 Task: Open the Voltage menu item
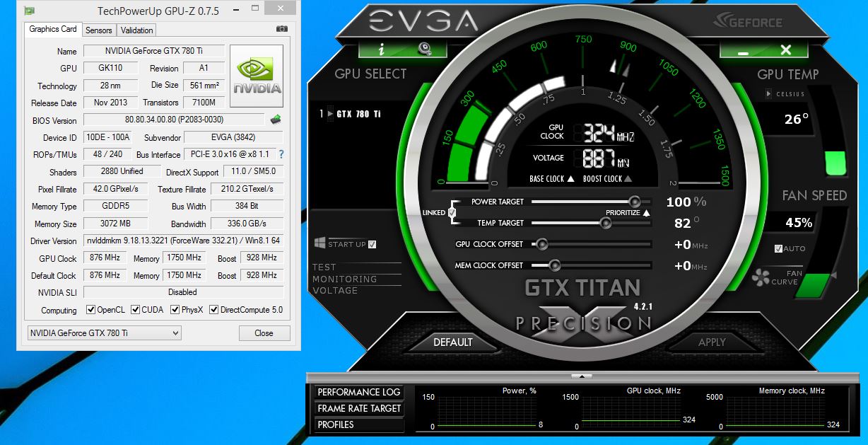(335, 290)
